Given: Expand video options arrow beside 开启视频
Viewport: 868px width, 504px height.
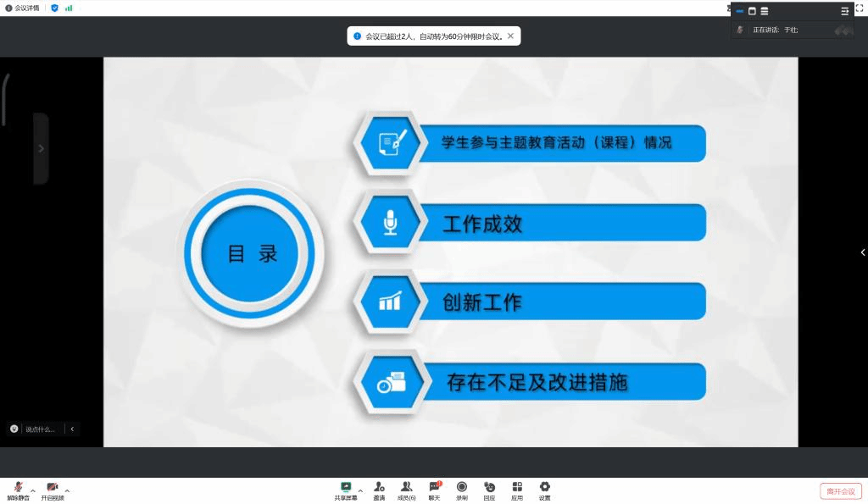Looking at the screenshot, I should pyautogui.click(x=67, y=490).
